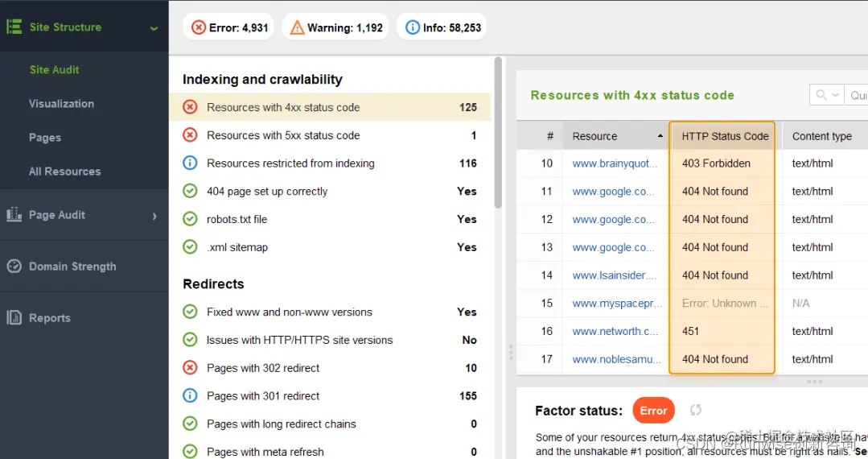Open www.google.co... link in row 13

[613, 247]
